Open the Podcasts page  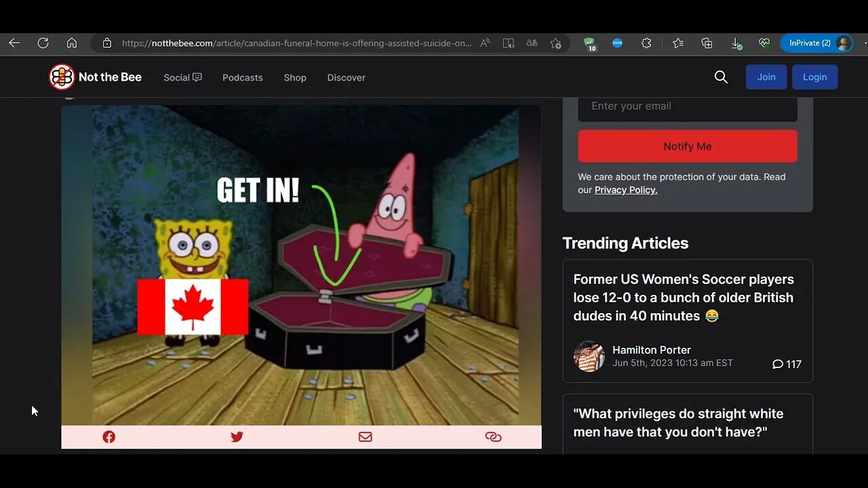coord(242,77)
